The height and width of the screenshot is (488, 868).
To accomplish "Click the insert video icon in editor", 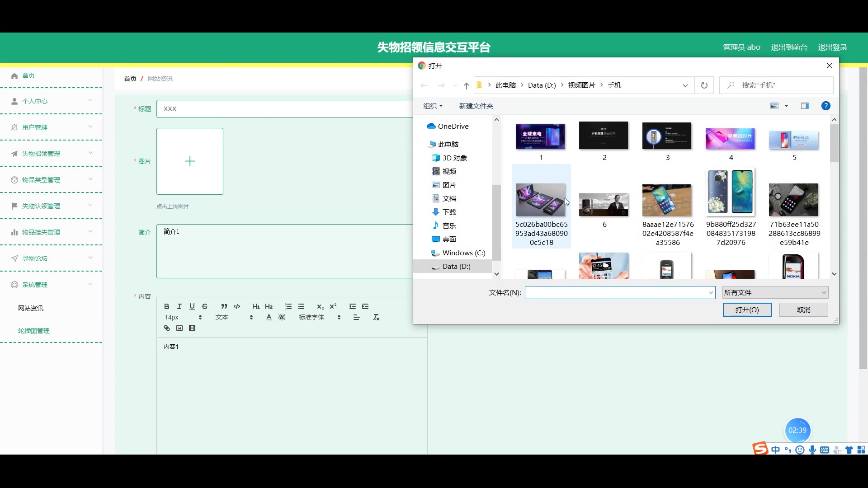I will coord(192,328).
